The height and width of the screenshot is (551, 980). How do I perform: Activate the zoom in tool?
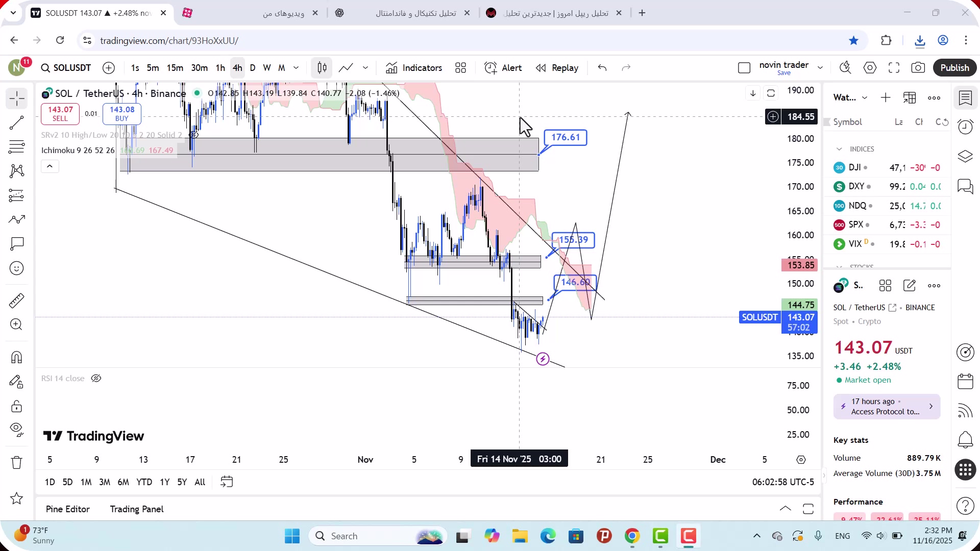coord(17,324)
